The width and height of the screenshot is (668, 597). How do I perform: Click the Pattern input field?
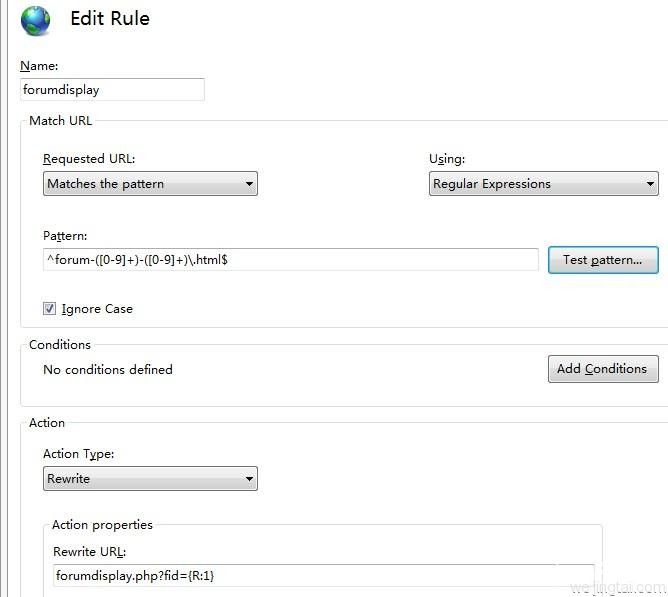click(x=291, y=260)
